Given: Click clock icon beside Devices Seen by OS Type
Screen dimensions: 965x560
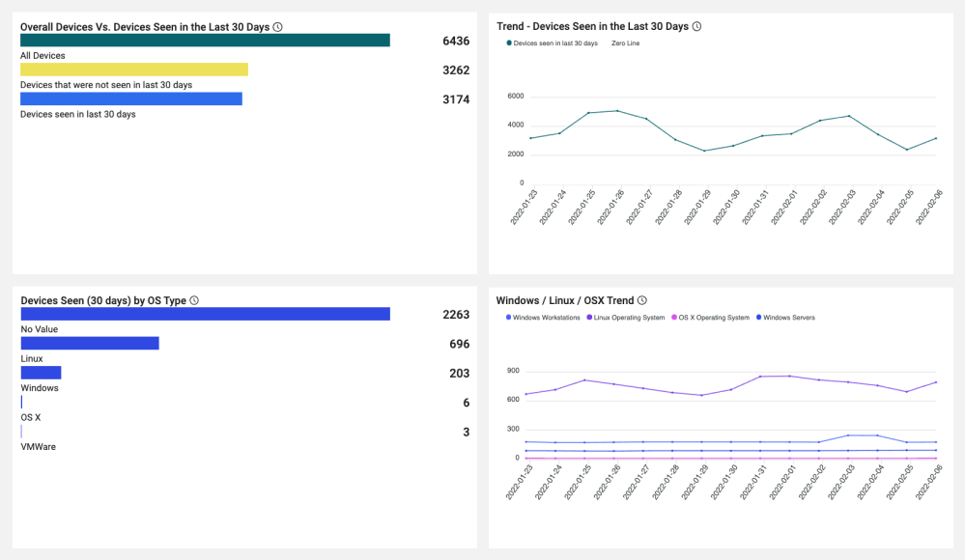Looking at the screenshot, I should point(194,300).
